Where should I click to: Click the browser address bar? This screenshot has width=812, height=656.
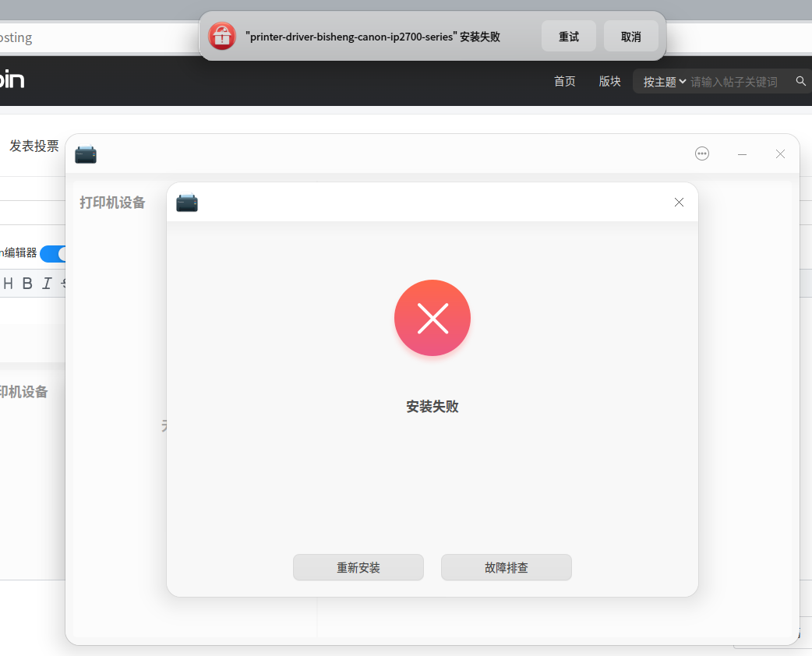(x=98, y=37)
